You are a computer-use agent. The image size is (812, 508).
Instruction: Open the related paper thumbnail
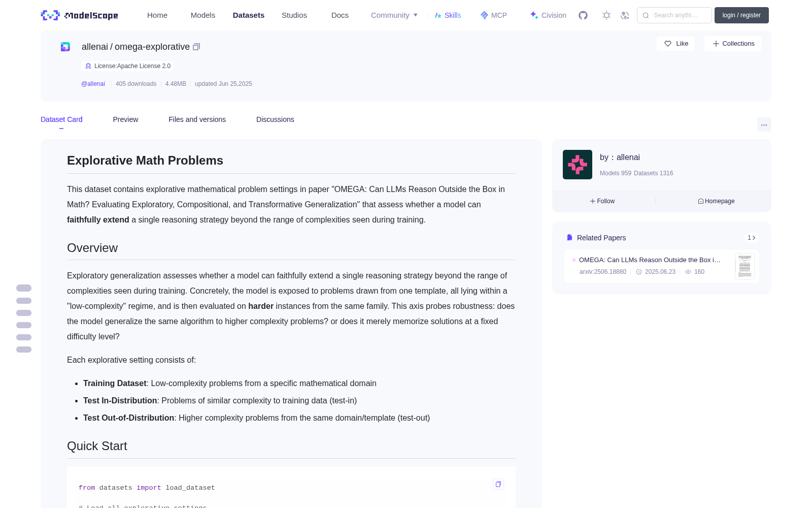click(x=745, y=266)
